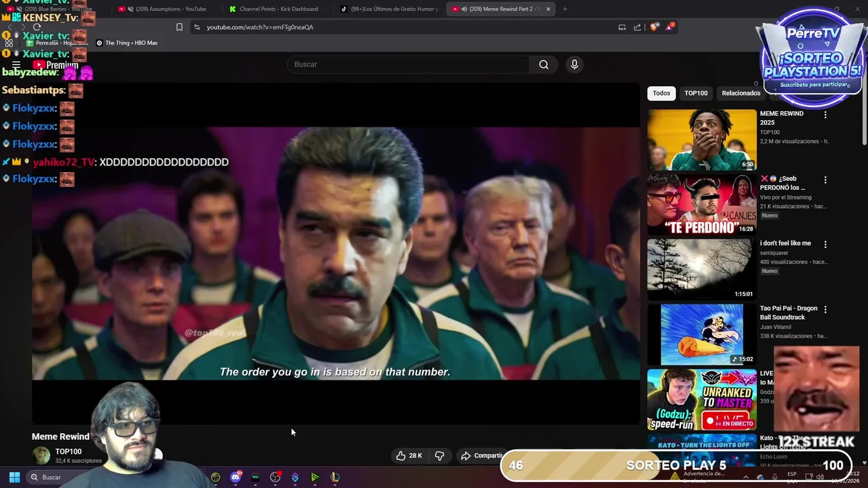Open a new browser tab
Image resolution: width=868 pixels, height=488 pixels.
click(565, 9)
